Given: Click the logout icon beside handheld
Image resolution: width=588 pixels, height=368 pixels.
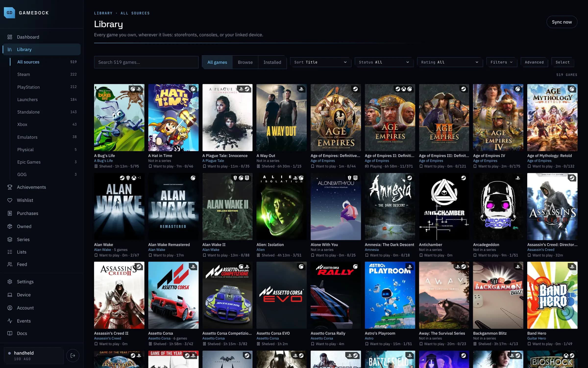Looking at the screenshot, I should point(73,355).
